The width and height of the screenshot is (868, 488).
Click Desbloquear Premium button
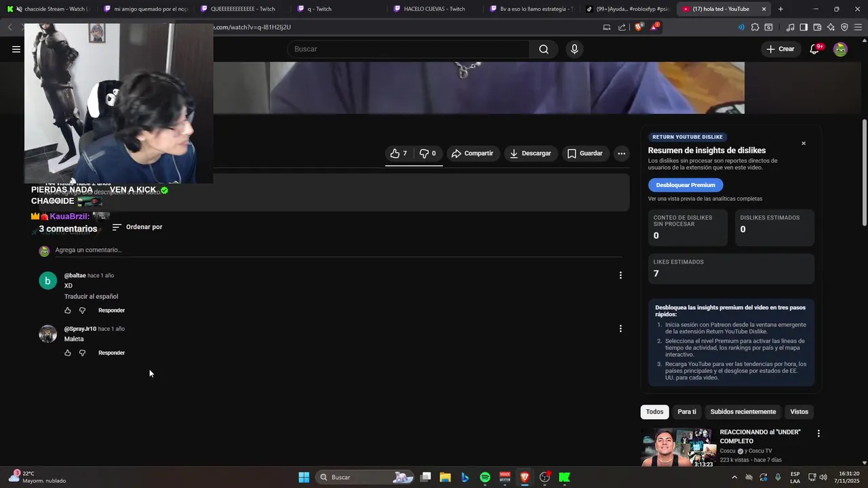(686, 185)
